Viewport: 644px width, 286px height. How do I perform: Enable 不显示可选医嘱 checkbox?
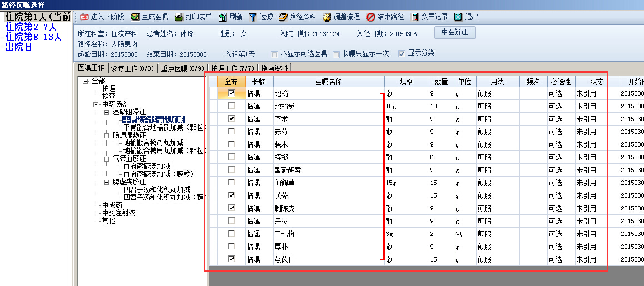pyautogui.click(x=274, y=54)
